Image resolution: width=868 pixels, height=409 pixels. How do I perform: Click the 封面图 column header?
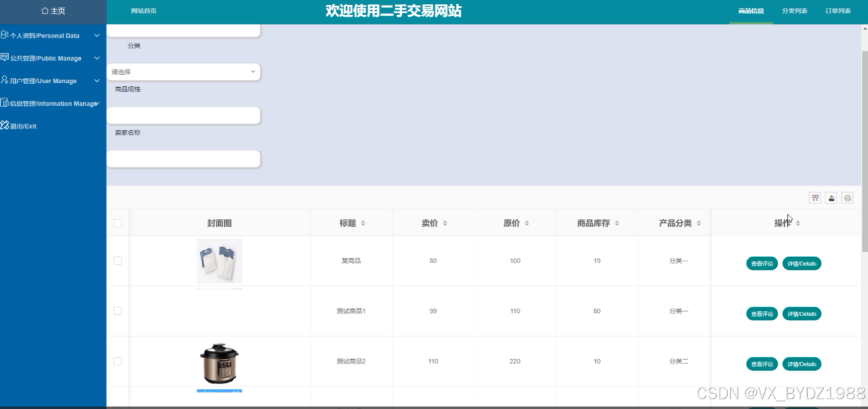coord(219,223)
